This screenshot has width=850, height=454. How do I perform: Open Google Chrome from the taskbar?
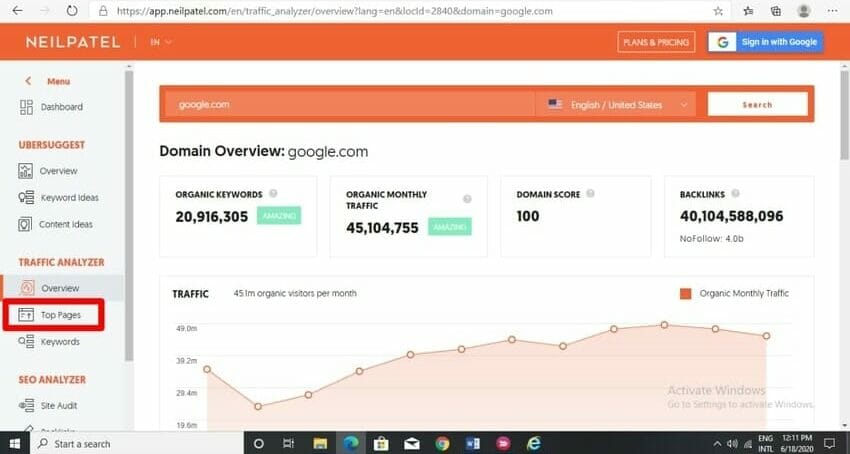point(442,444)
